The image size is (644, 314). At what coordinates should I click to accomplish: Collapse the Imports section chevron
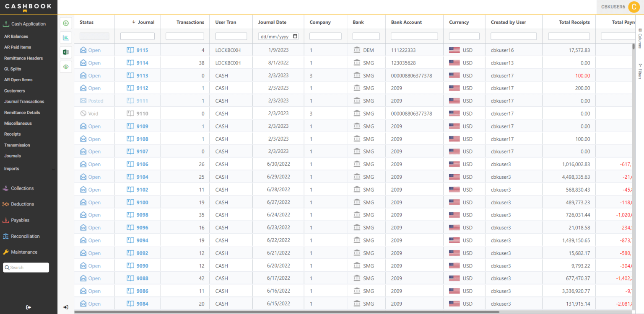click(x=53, y=169)
